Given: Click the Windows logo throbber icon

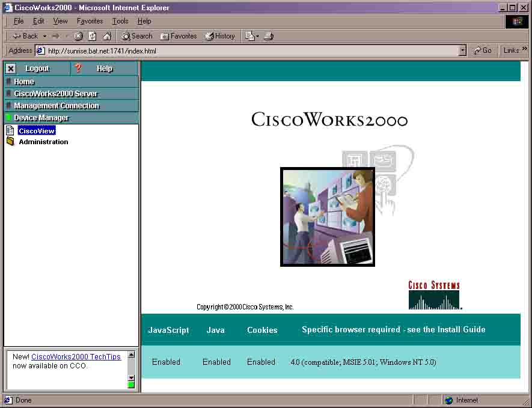Looking at the screenshot, I should point(517,22).
